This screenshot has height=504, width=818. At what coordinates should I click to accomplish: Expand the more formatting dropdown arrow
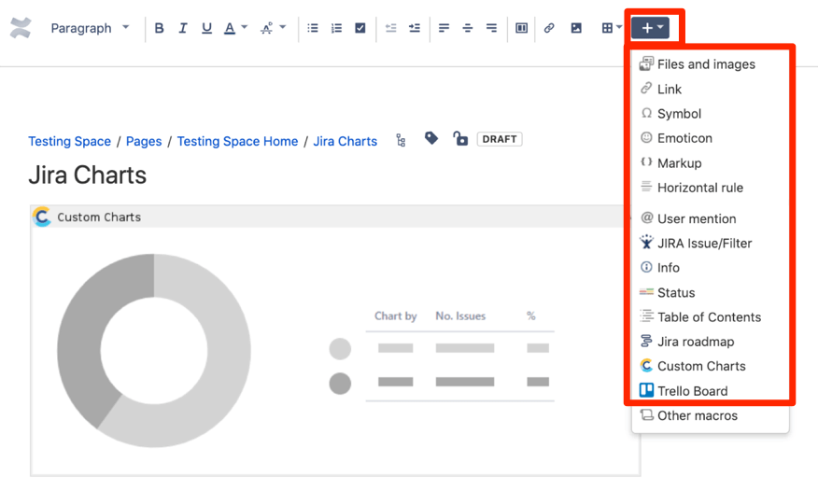point(283,27)
